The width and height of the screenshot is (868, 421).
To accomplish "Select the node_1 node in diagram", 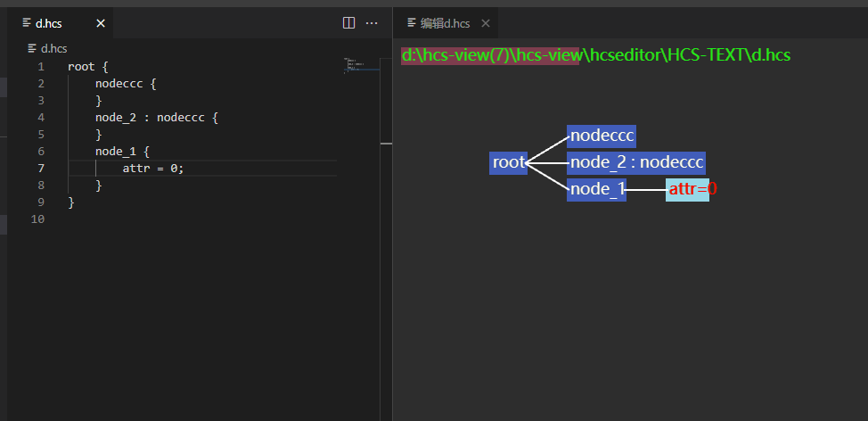I will coord(596,189).
